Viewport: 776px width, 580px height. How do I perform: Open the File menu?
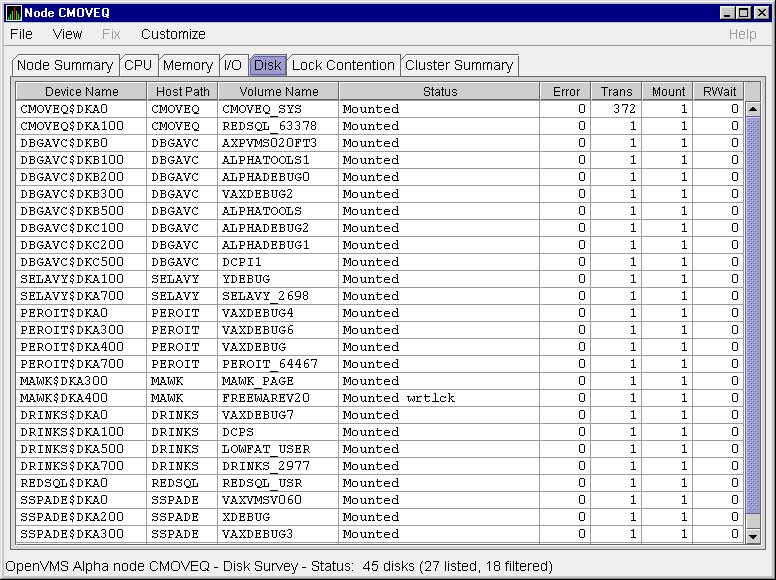click(x=21, y=34)
